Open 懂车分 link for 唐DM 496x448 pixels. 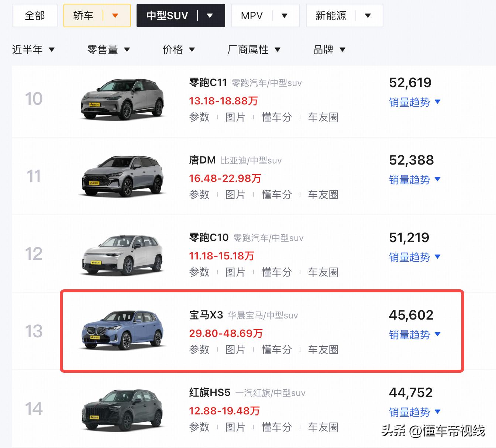click(x=277, y=194)
